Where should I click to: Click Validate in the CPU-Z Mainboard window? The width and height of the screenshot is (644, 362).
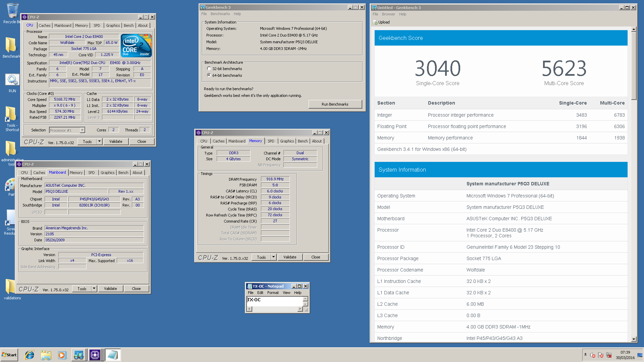(110, 289)
